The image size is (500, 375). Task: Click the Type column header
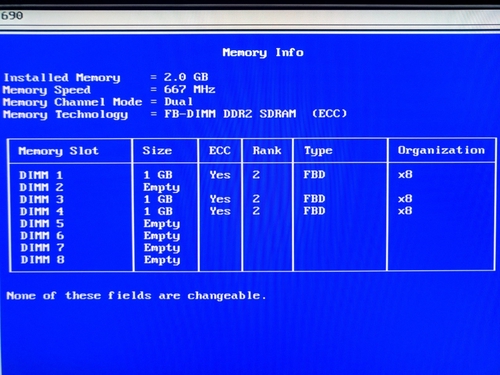coord(318,151)
